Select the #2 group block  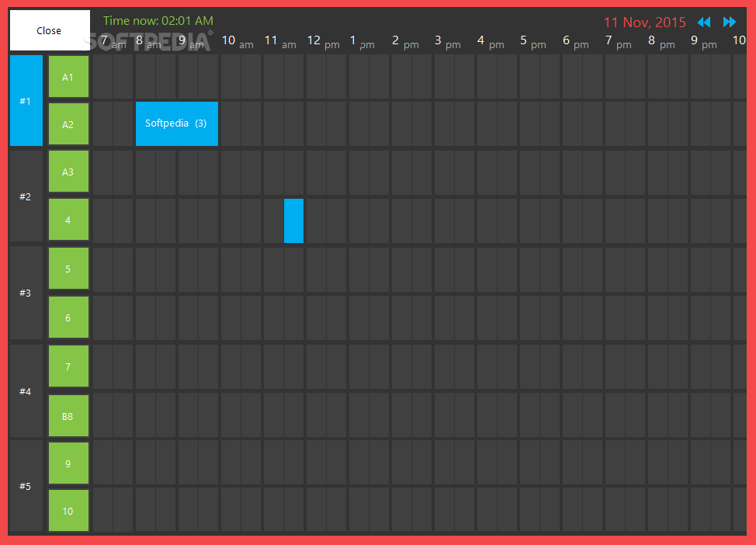(26, 196)
